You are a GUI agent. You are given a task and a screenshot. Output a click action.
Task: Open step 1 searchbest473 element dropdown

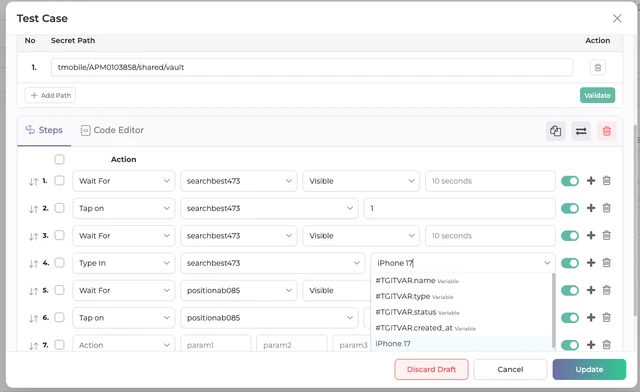238,181
